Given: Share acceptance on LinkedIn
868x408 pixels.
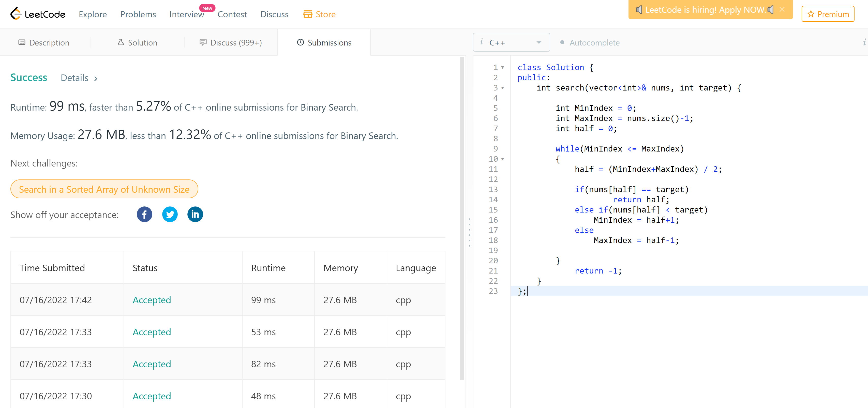Looking at the screenshot, I should (195, 215).
